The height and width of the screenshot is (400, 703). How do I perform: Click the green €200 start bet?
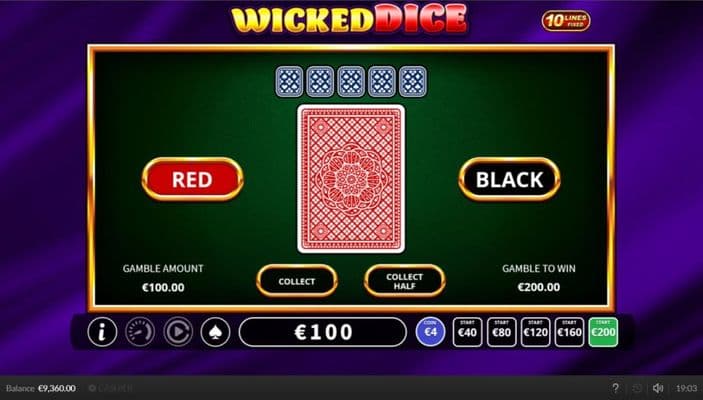pos(603,332)
